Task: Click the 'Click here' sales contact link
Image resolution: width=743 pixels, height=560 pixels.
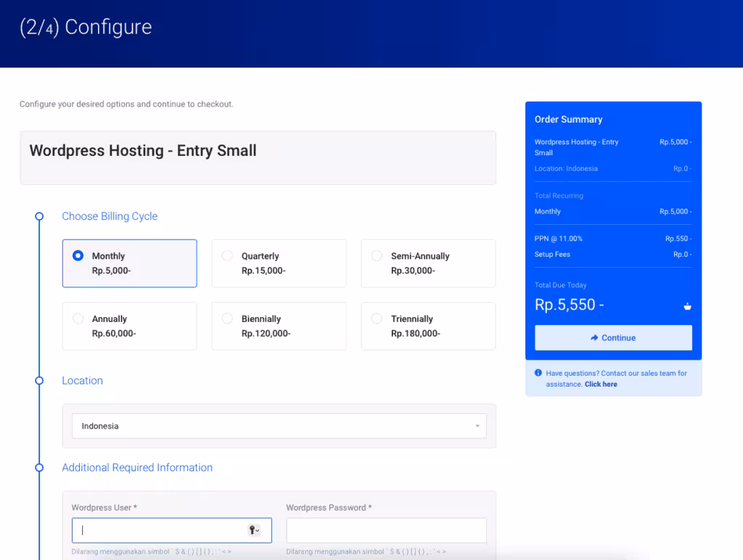Action: point(601,384)
